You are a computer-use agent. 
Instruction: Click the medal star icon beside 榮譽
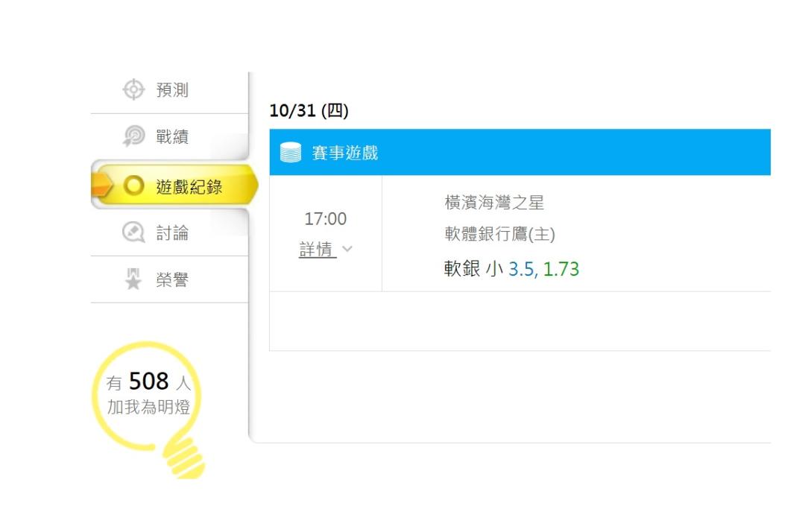(133, 279)
